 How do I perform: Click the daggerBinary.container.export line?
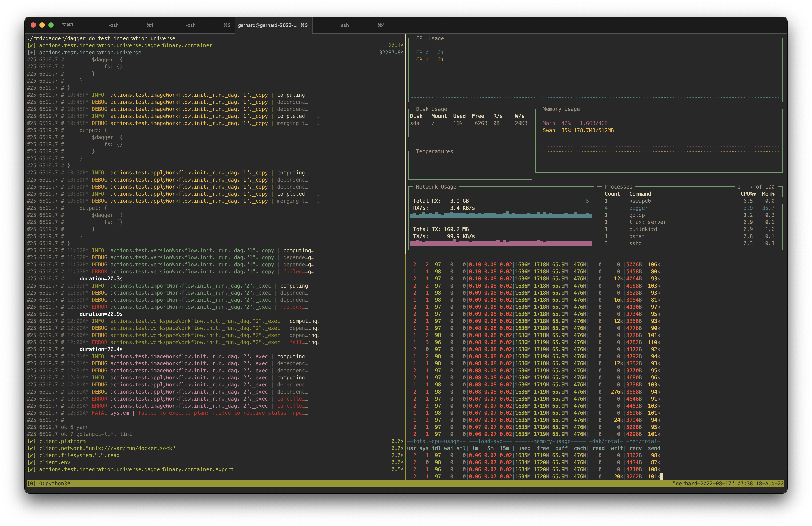tap(215, 470)
